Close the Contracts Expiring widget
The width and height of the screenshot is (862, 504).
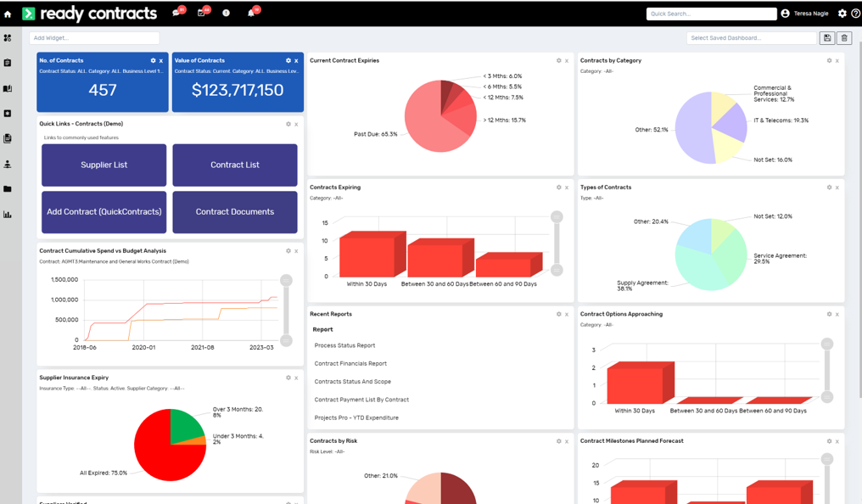pyautogui.click(x=567, y=188)
